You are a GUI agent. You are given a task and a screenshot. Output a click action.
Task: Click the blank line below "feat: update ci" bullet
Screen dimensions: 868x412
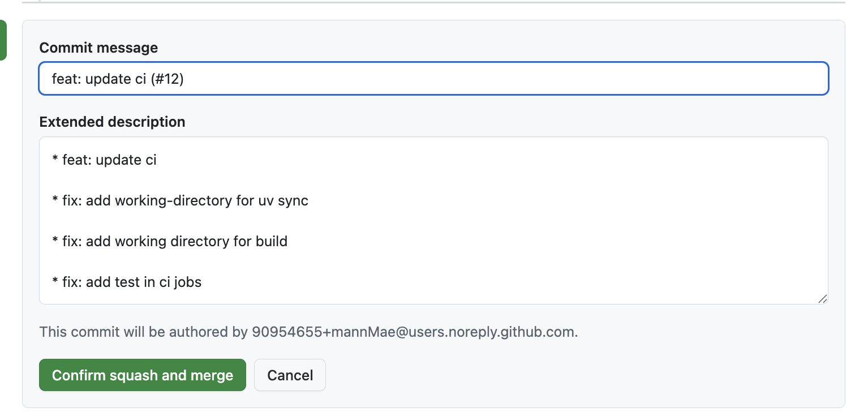coord(434,181)
